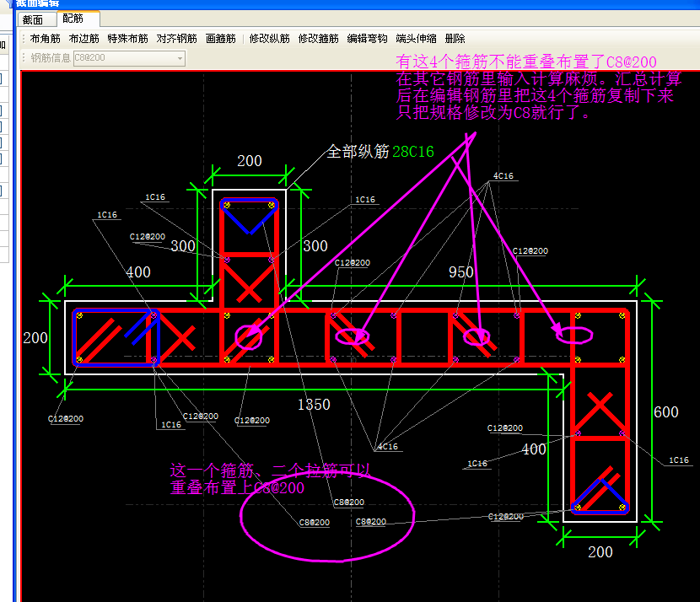
Task: Activate the 布角筋 tool
Action: pos(45,39)
